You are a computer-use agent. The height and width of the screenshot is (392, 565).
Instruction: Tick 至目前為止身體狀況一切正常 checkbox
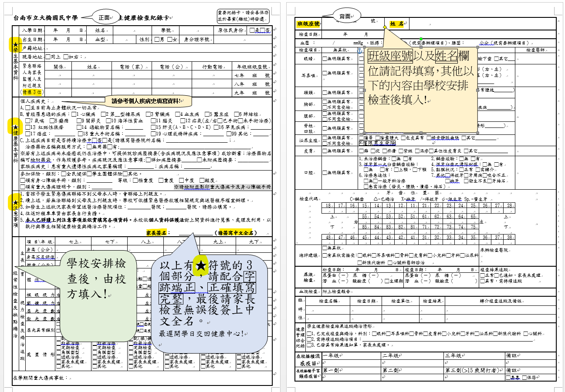[x=28, y=108]
